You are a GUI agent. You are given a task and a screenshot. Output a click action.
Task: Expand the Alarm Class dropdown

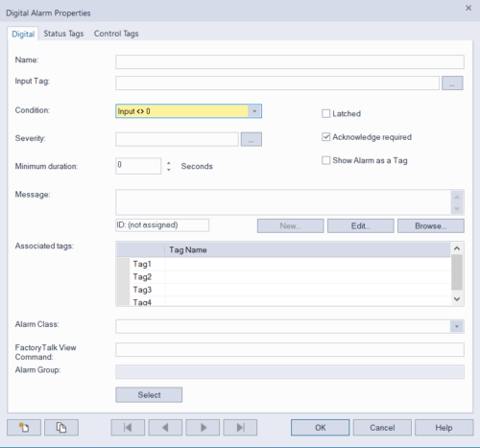(457, 326)
